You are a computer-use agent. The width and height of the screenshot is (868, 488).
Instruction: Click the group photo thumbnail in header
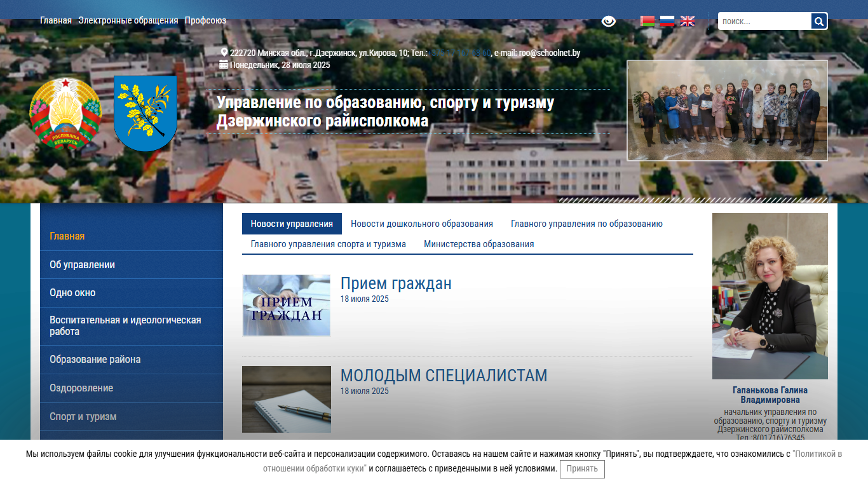(x=728, y=111)
